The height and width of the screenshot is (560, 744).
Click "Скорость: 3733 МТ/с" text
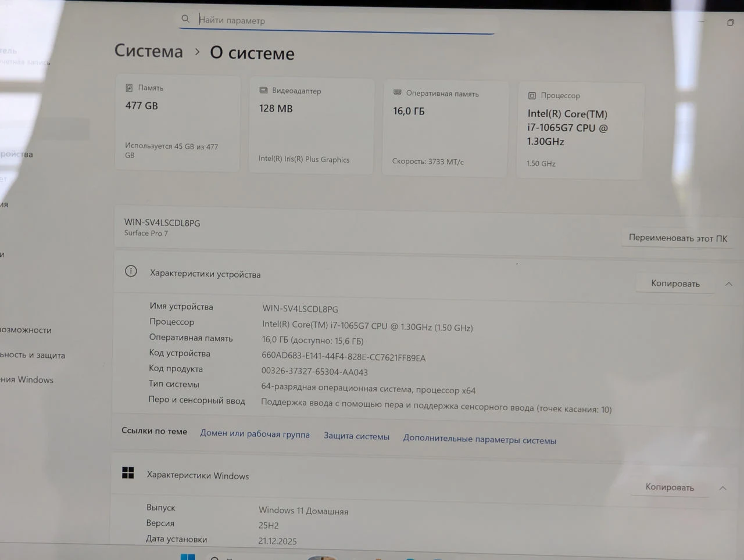(428, 161)
